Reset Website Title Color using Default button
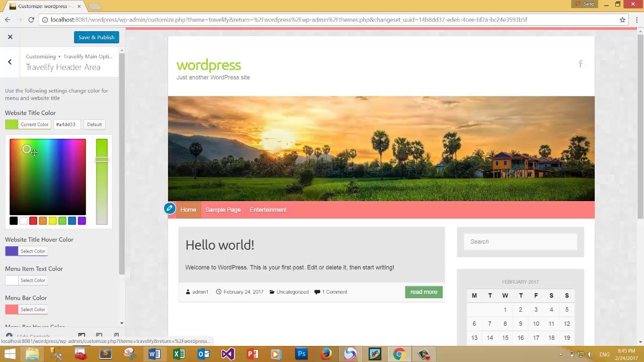644x362 pixels. coord(94,124)
